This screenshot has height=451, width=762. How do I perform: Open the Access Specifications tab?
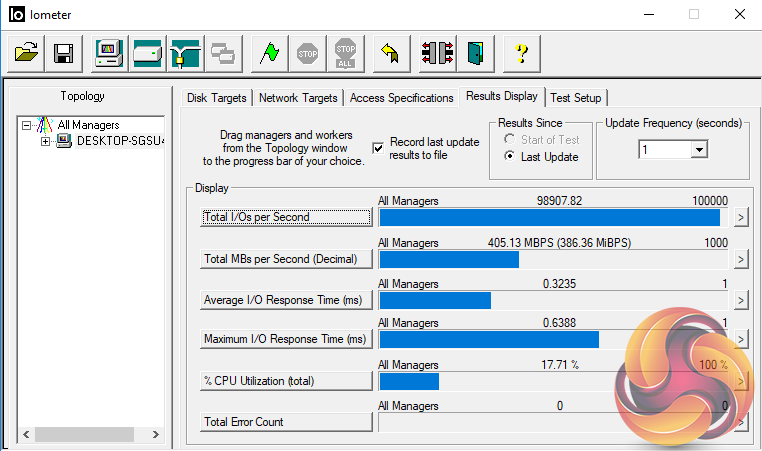401,98
